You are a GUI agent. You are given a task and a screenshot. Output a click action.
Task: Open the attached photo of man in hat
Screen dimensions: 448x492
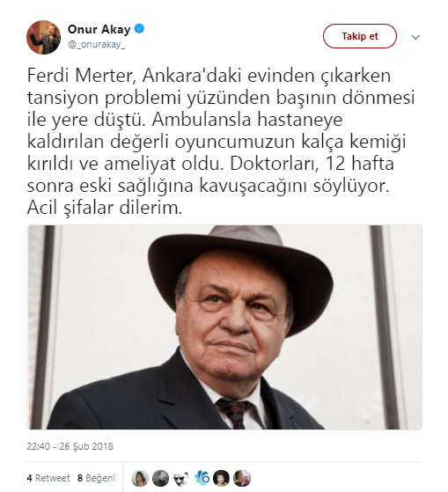(x=224, y=327)
